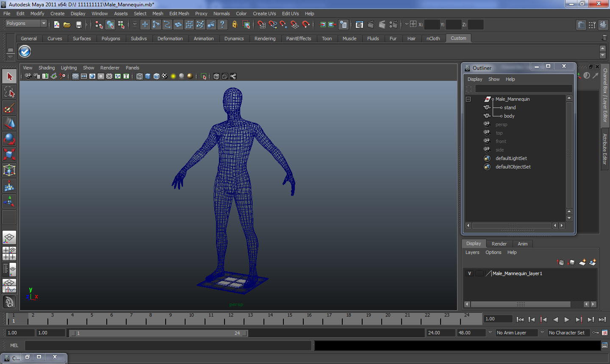The image size is (610, 364).
Task: Open the Create UVs menu
Action: click(x=264, y=14)
